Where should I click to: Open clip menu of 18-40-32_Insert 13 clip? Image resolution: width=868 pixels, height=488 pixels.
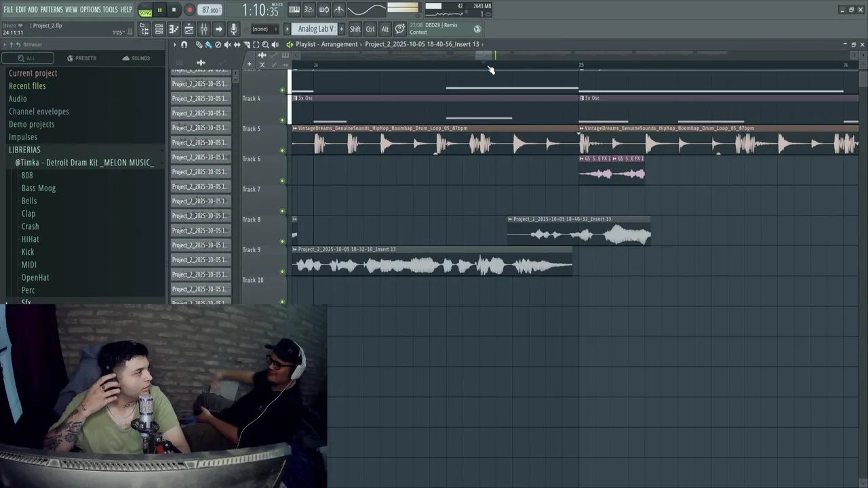click(x=510, y=219)
